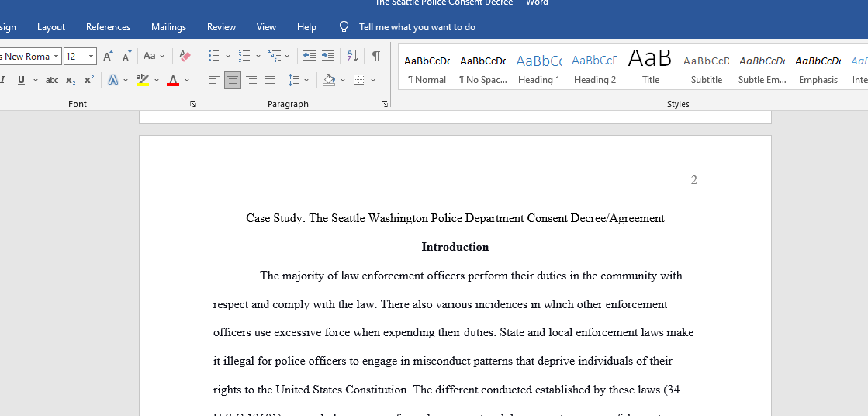Decrease the paragraph indent
868x416 pixels.
point(310,56)
